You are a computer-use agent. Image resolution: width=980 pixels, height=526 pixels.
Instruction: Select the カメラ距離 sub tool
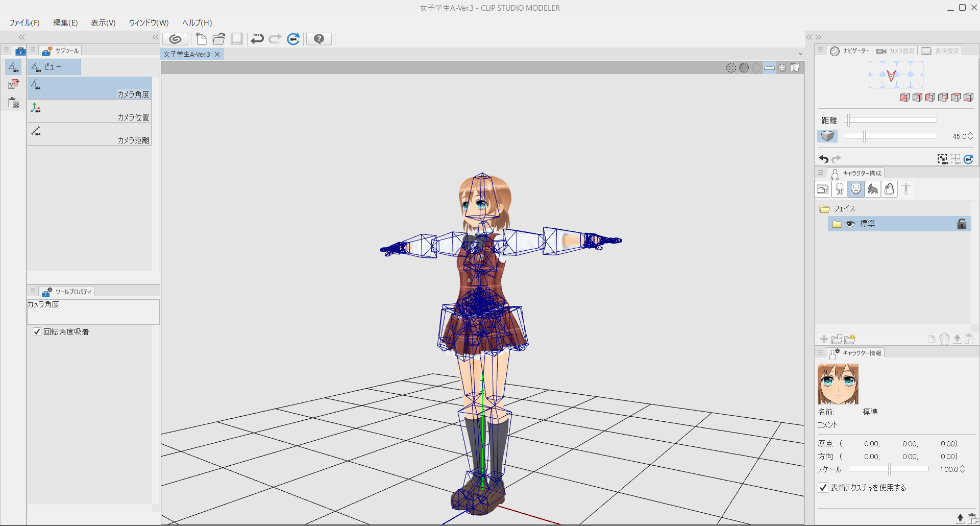point(89,134)
